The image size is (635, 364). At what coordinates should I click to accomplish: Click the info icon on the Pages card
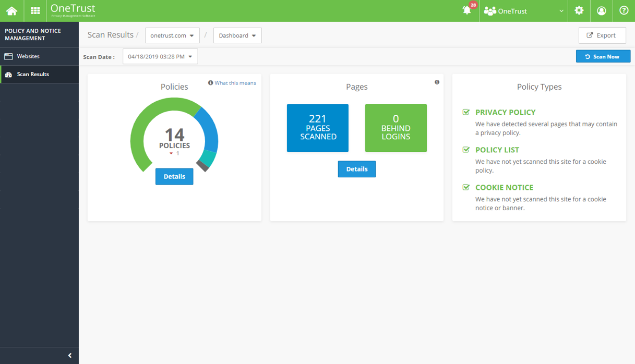point(437,82)
